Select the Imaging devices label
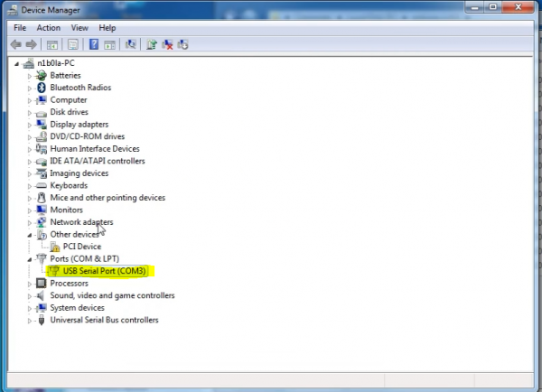Image resolution: width=542 pixels, height=392 pixels. [79, 173]
